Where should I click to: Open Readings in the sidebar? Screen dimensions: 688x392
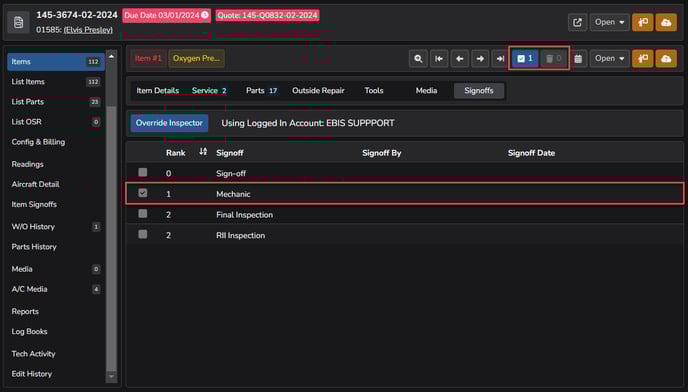56,164
